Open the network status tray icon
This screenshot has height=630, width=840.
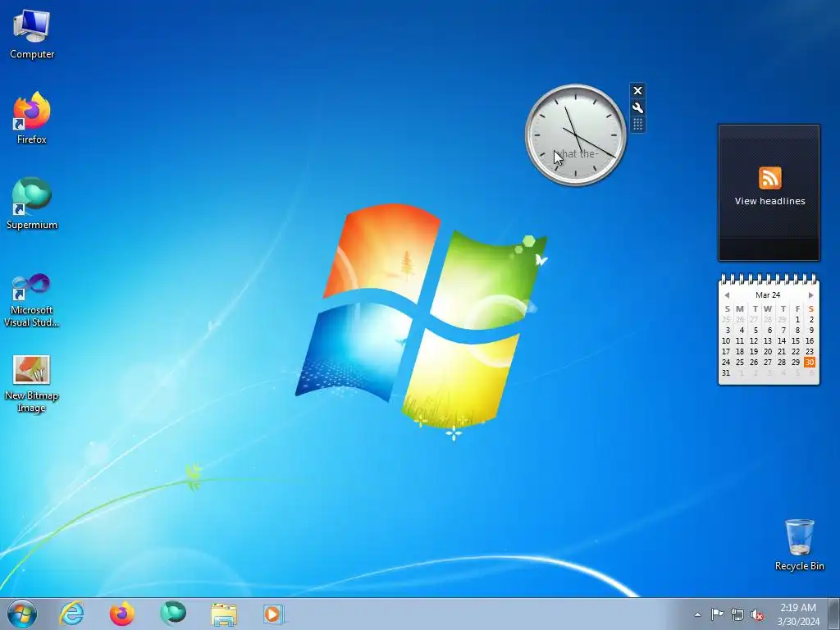737,614
